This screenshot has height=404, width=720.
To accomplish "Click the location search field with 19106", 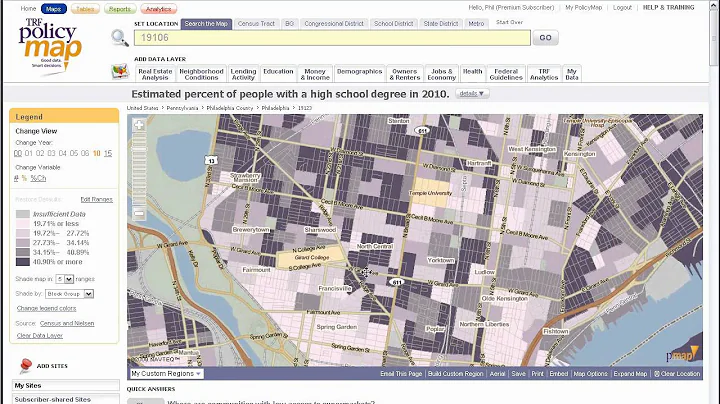I will tap(332, 38).
